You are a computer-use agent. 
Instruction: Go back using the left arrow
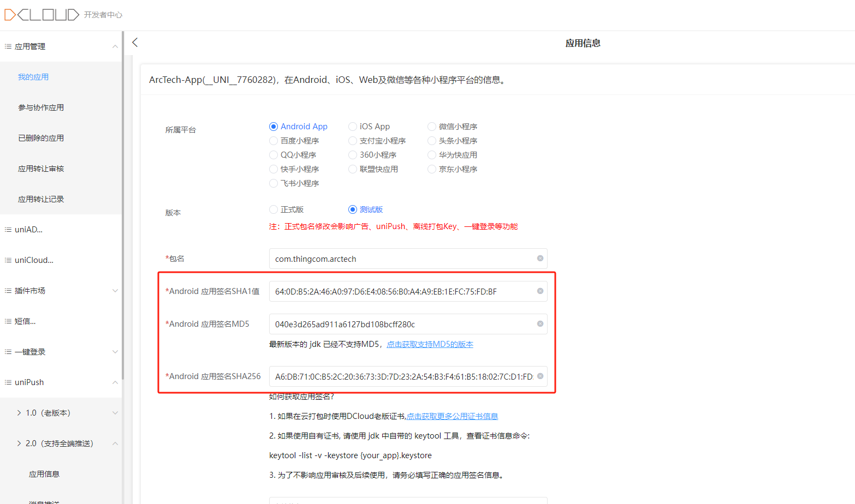pyautogui.click(x=135, y=43)
